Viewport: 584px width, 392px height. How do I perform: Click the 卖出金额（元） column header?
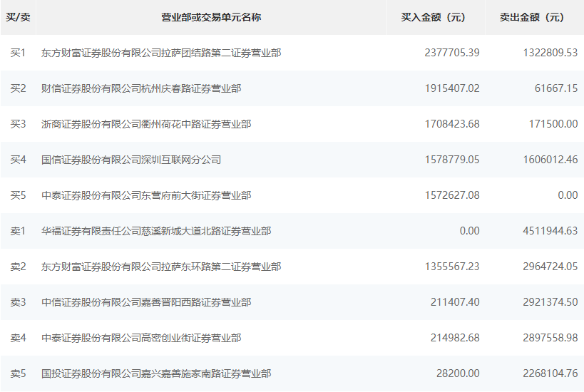coord(531,17)
